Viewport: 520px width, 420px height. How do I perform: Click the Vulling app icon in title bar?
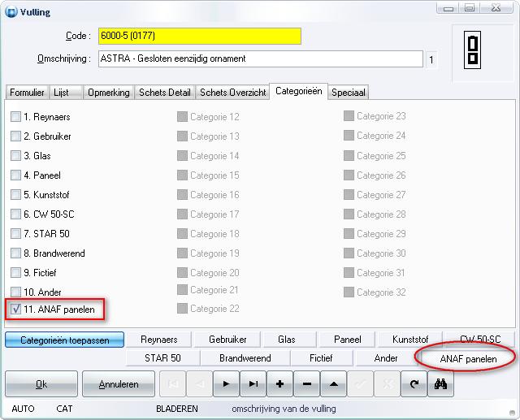tap(11, 12)
